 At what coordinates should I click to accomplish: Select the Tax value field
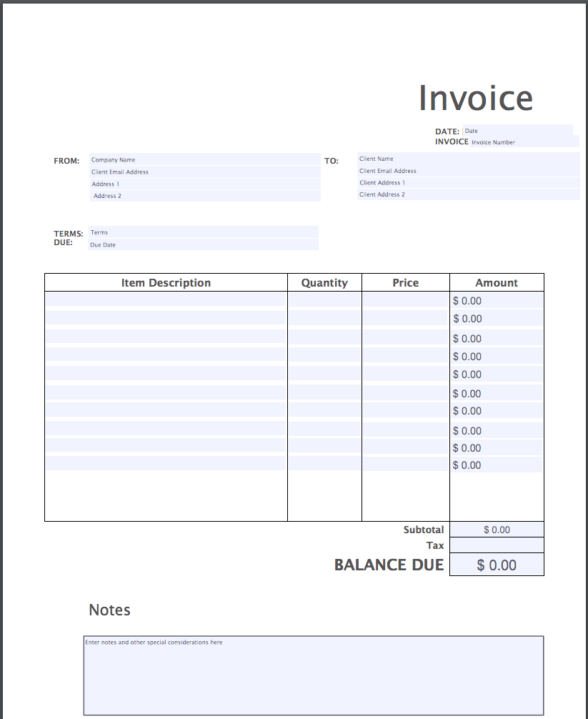tap(496, 545)
